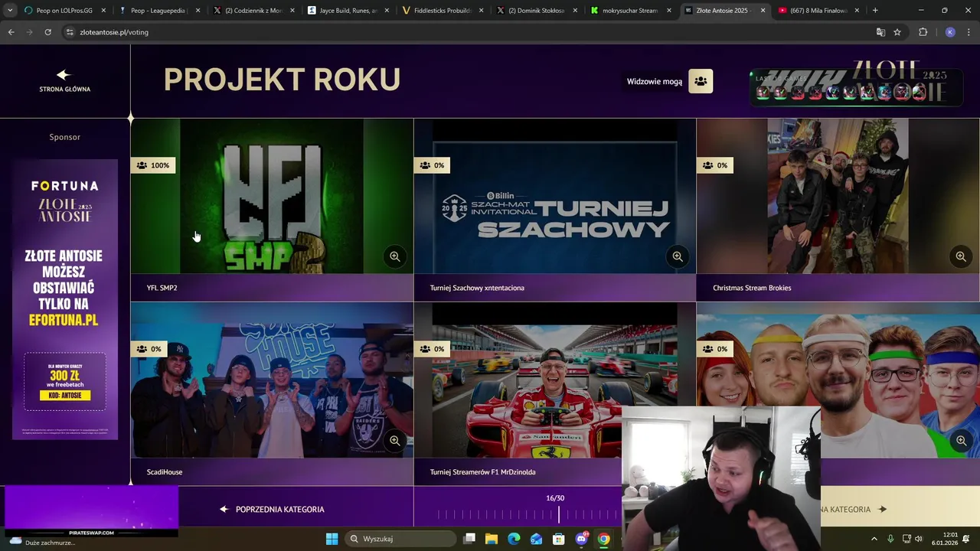Screen dimensions: 980x551
Task: Click the address bar URL zloteantosie.pl/voting
Action: (x=114, y=32)
